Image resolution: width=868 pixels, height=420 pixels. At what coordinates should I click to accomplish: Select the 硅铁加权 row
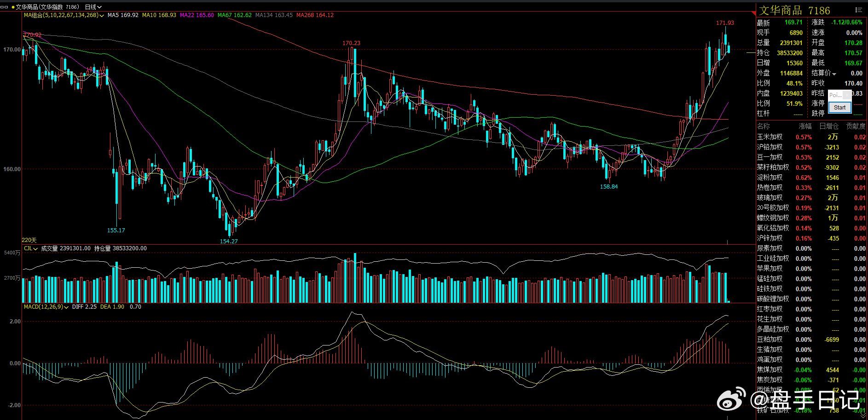pos(812,289)
